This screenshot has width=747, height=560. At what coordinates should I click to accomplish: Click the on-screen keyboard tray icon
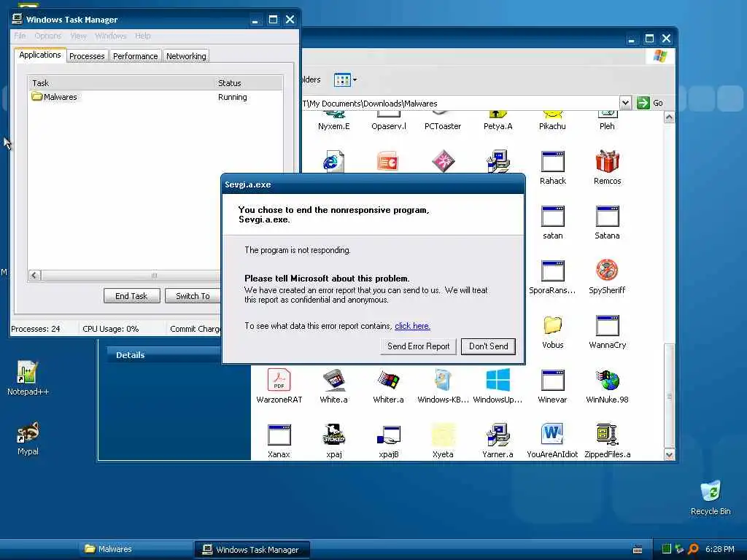pos(638,550)
